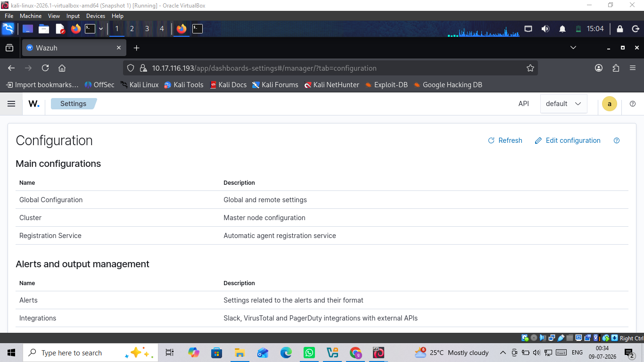The width and height of the screenshot is (644, 362).
Task: Open the Registration Service row
Action: pyautogui.click(x=322, y=236)
